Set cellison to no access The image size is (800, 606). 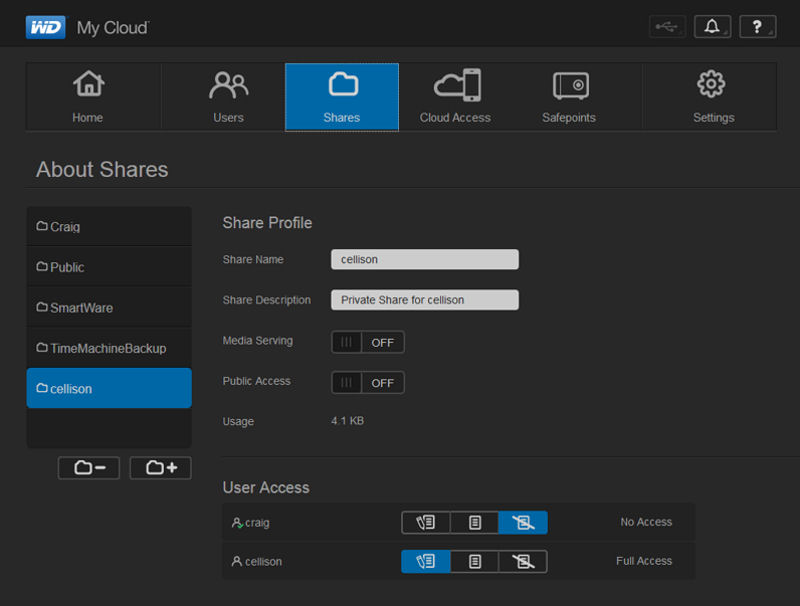(523, 561)
